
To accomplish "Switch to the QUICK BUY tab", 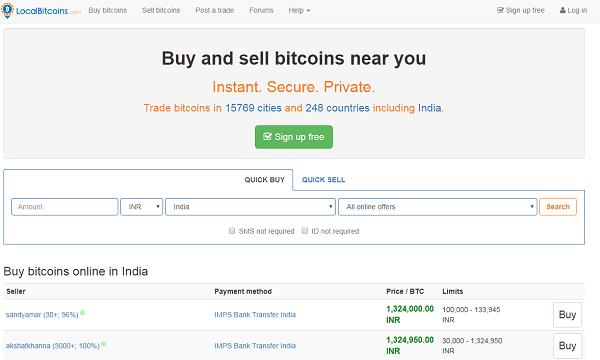I will coord(265,180).
